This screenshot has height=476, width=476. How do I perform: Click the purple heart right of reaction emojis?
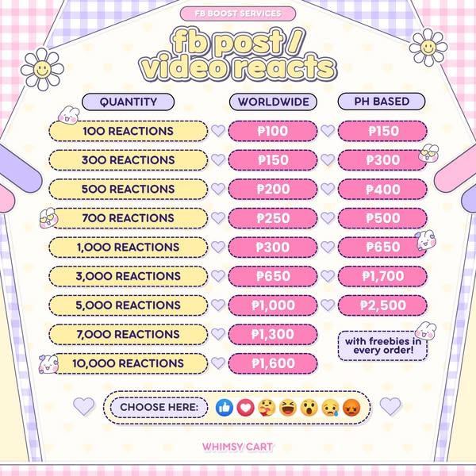point(390,406)
